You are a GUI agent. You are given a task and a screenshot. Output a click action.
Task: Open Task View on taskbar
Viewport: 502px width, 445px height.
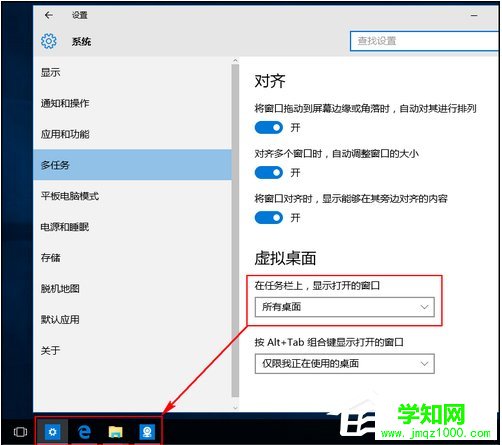pyautogui.click(x=20, y=432)
